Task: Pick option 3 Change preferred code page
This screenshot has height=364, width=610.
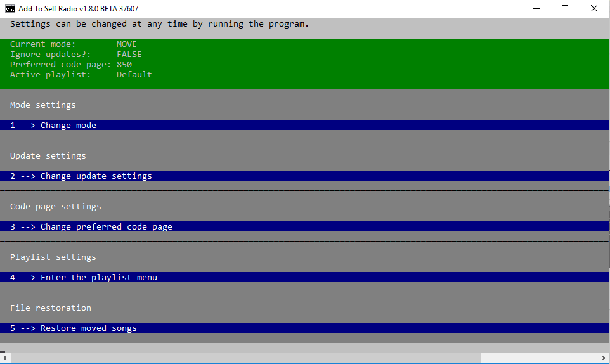Action: click(x=91, y=227)
